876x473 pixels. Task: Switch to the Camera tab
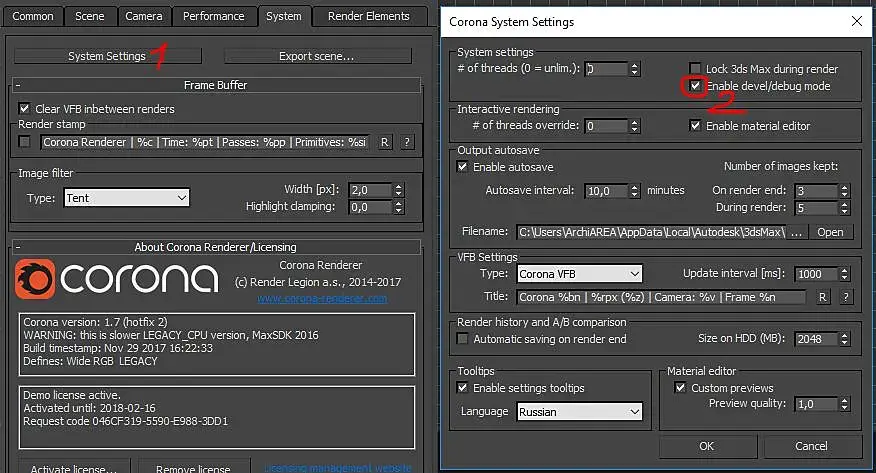pyautogui.click(x=144, y=16)
